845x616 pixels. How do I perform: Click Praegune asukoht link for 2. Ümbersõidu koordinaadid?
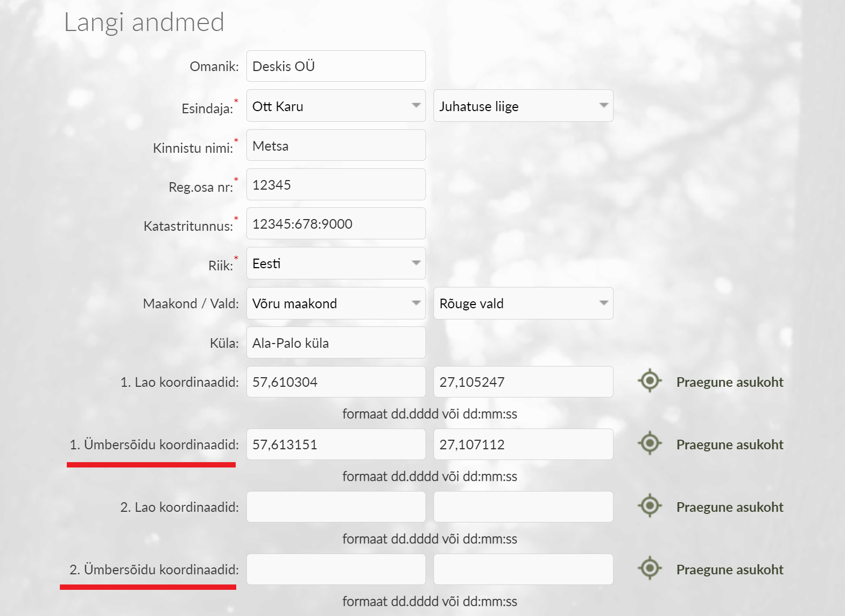click(x=730, y=570)
